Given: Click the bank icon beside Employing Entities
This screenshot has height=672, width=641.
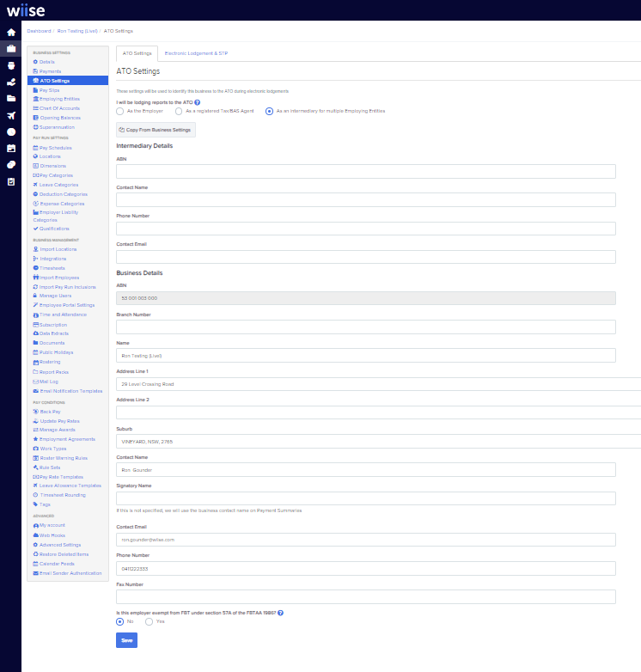Looking at the screenshot, I should pyautogui.click(x=35, y=99).
